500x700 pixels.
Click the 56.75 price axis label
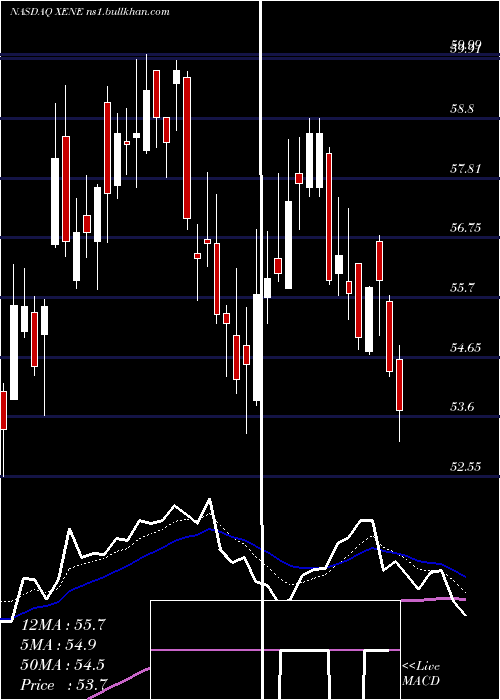(465, 228)
